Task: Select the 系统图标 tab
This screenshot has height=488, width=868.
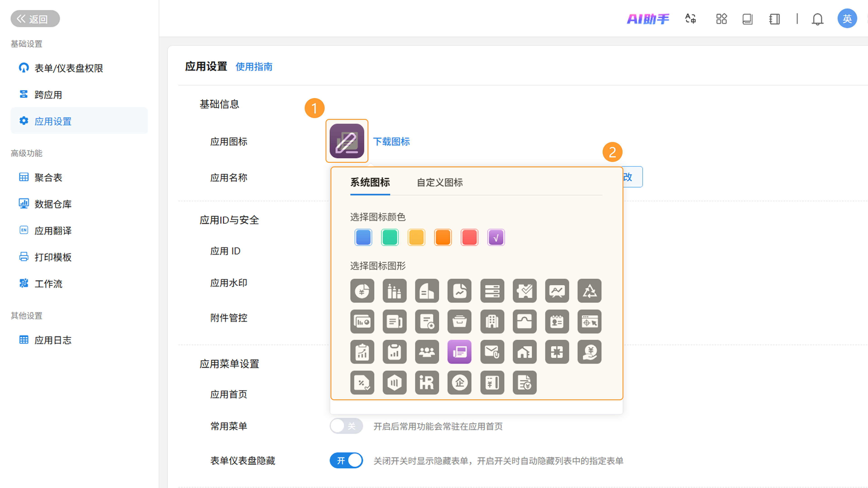Action: click(x=370, y=182)
